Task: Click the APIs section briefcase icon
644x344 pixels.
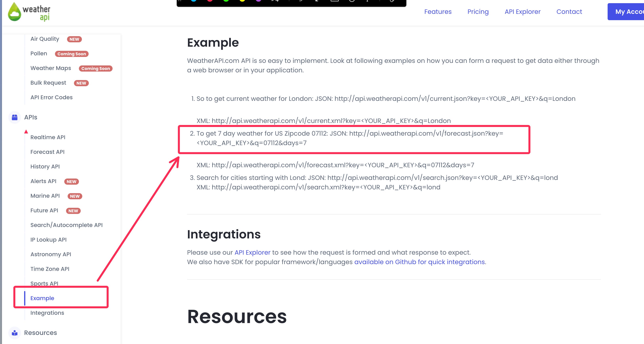Action: (x=14, y=117)
